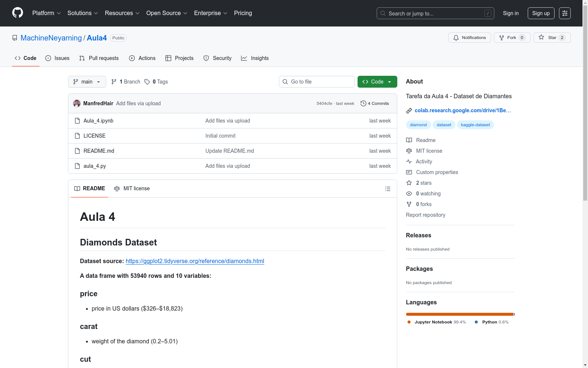
Task: Open Custom properties link
Action: [432, 172]
